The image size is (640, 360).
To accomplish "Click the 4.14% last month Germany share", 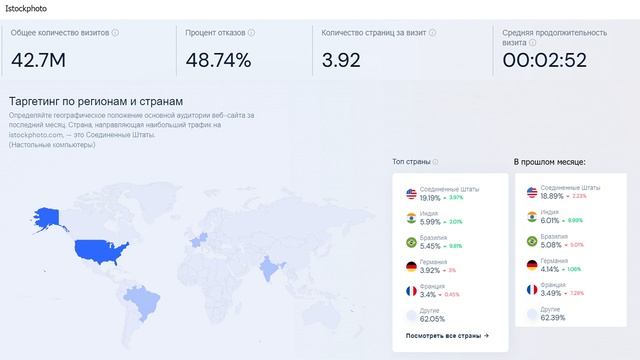I will tap(550, 269).
